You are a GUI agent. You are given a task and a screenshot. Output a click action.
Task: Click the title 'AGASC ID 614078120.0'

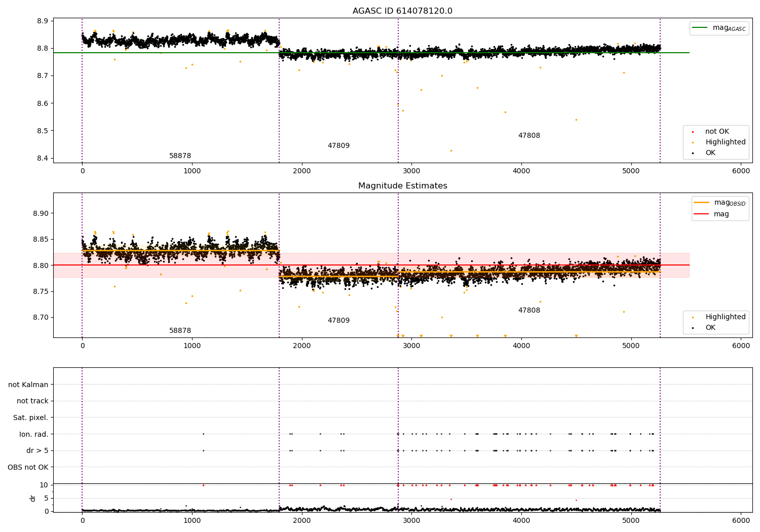click(x=403, y=11)
